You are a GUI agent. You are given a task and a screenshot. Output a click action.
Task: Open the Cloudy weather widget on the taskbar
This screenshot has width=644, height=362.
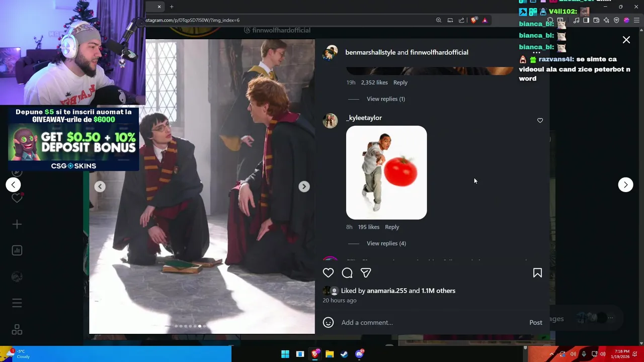[x=18, y=354]
